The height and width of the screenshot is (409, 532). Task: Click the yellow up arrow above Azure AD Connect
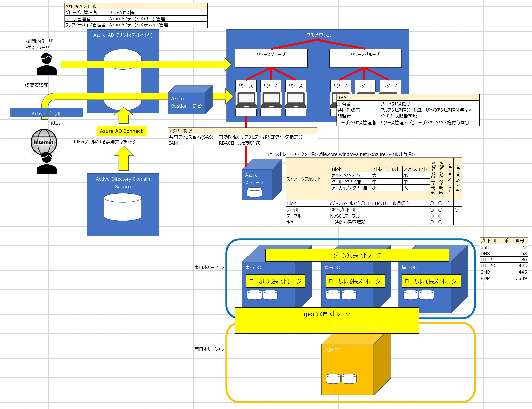[x=124, y=115]
